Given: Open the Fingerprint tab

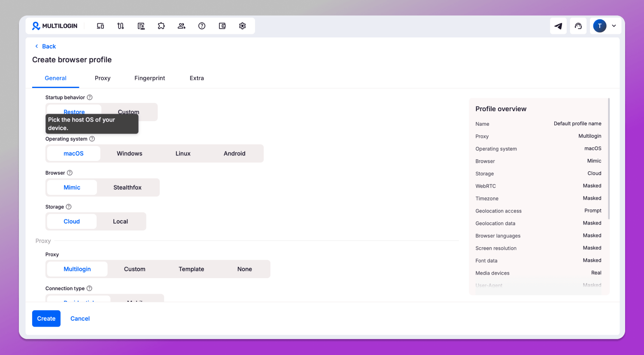Looking at the screenshot, I should [150, 78].
